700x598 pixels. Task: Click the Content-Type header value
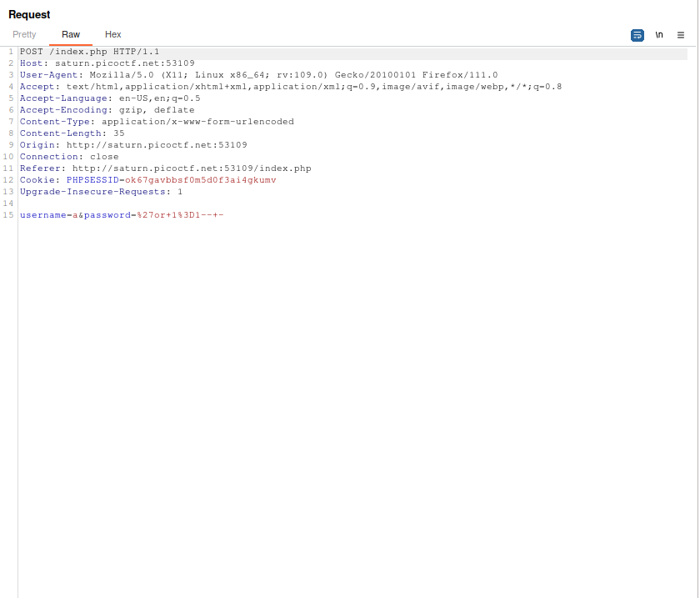coord(196,122)
